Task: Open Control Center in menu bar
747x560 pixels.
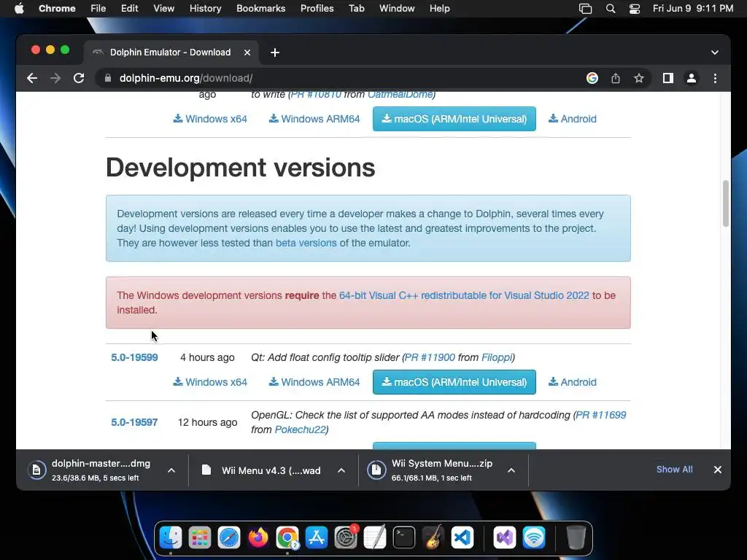Action: [635, 9]
